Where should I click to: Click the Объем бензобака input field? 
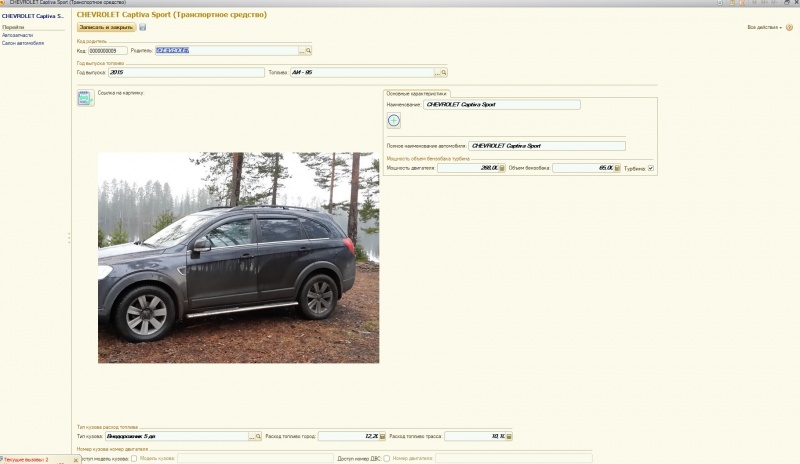coord(583,168)
